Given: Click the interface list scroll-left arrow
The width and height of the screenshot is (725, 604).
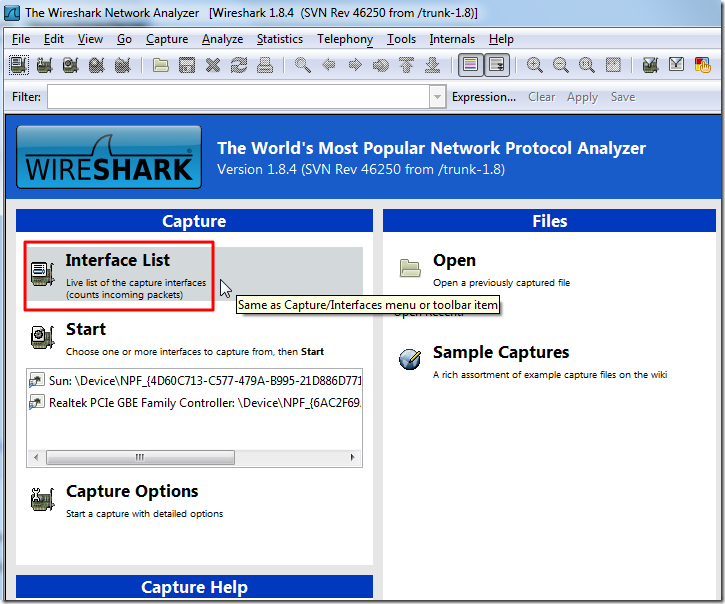Looking at the screenshot, I should point(36,457).
